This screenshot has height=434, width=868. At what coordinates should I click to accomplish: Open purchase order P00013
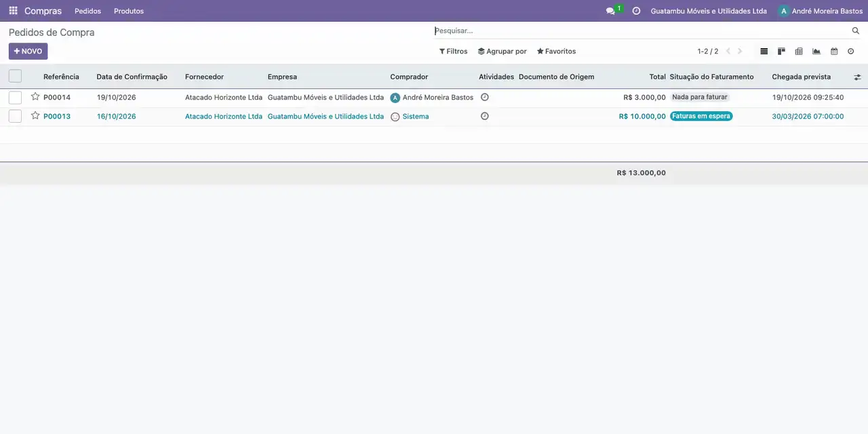click(x=57, y=117)
